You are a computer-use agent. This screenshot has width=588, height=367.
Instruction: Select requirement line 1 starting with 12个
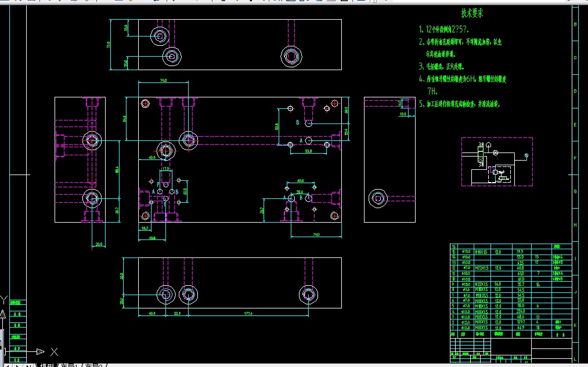[443, 29]
